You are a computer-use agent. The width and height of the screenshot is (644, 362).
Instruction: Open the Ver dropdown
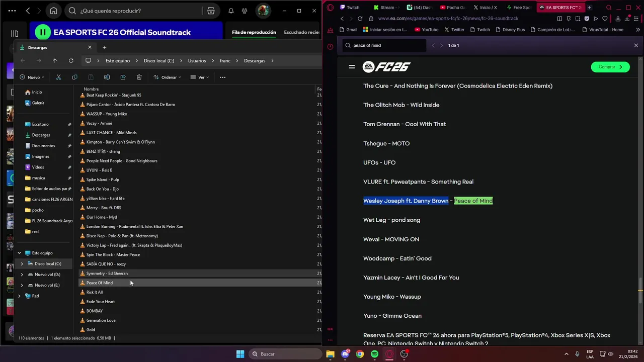pyautogui.click(x=200, y=77)
